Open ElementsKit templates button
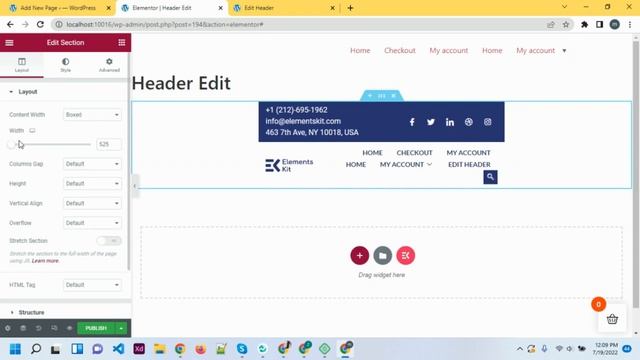 (405, 256)
